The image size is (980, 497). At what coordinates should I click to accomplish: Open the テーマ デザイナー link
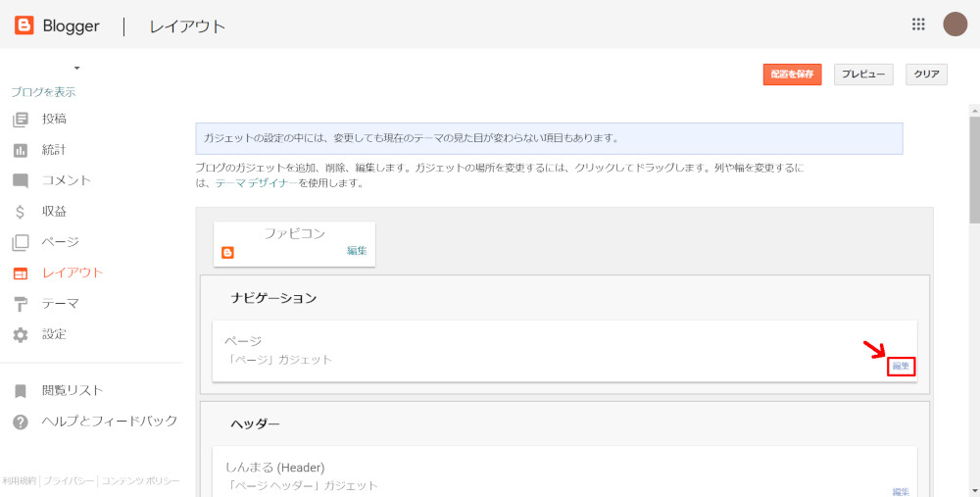(257, 183)
